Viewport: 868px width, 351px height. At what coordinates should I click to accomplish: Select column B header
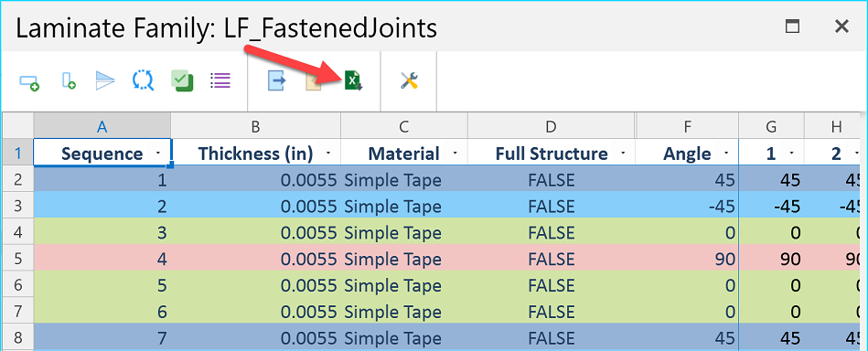pyautogui.click(x=255, y=126)
